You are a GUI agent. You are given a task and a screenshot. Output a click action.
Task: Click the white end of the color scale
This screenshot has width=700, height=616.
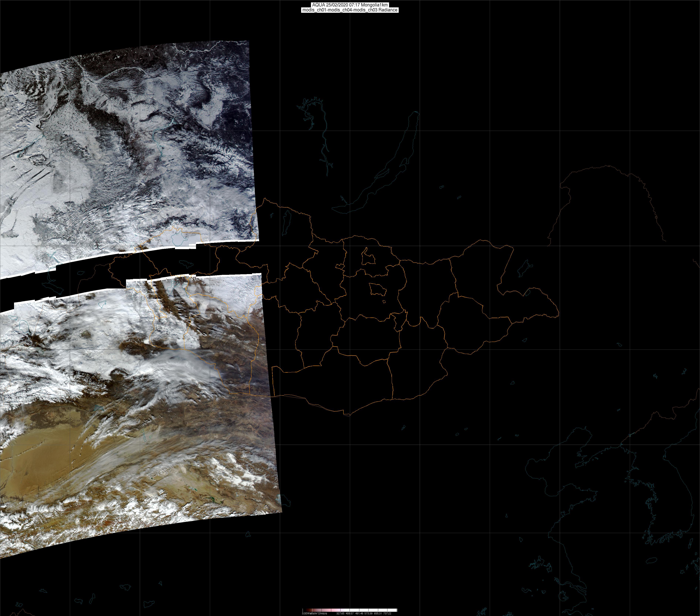tap(394, 610)
